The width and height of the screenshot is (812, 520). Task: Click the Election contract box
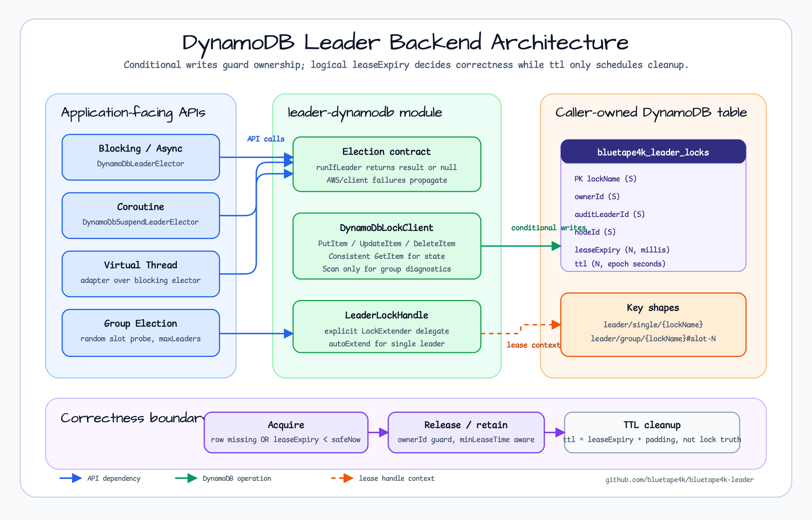tap(387, 165)
